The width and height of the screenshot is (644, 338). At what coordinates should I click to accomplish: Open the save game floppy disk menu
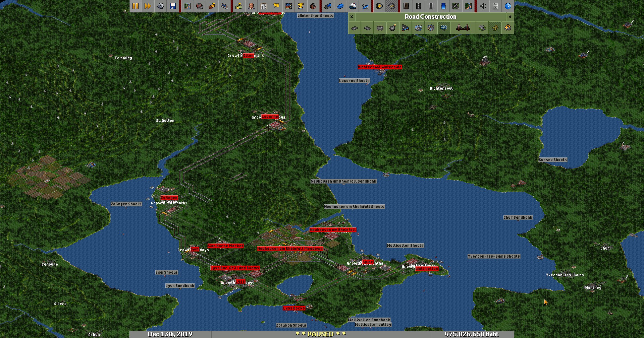point(173,6)
